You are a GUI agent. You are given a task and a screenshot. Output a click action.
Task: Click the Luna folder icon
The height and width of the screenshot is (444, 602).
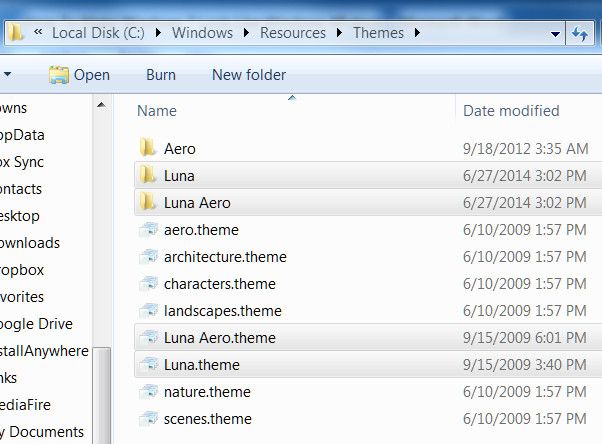(148, 175)
